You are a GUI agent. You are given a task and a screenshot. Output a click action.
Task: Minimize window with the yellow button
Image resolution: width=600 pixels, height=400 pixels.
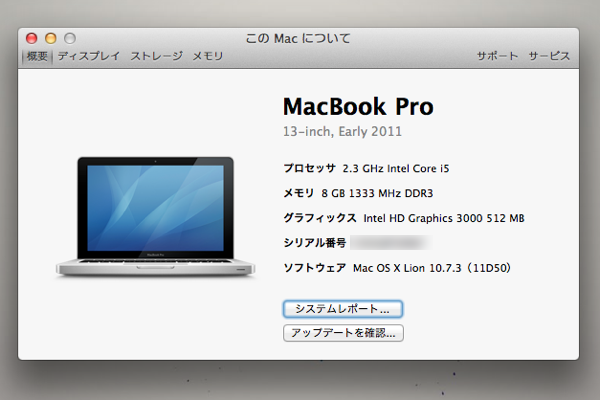coord(51,38)
